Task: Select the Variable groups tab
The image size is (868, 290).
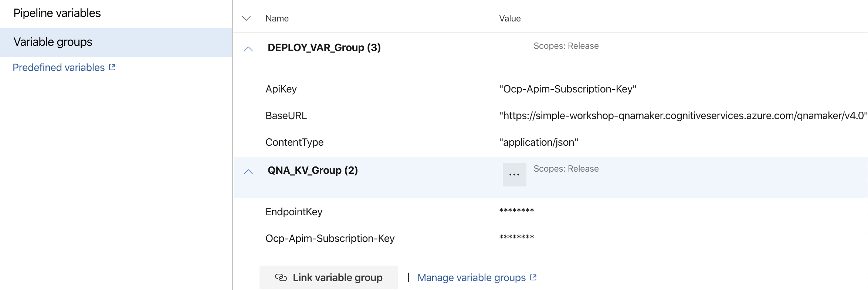Action: (x=53, y=42)
